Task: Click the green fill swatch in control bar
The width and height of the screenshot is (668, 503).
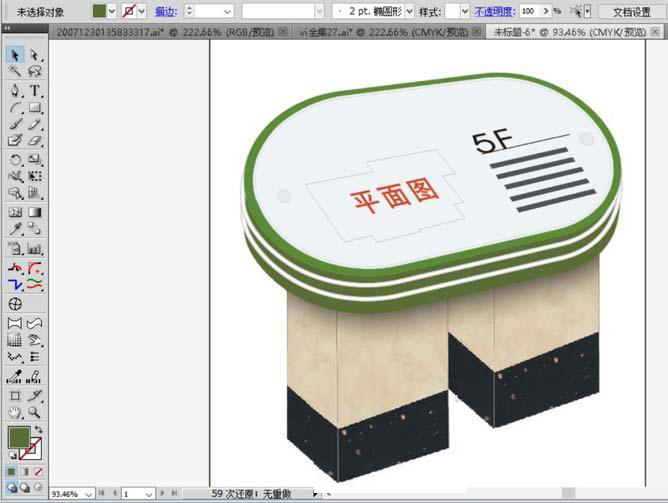Action: coord(100,11)
